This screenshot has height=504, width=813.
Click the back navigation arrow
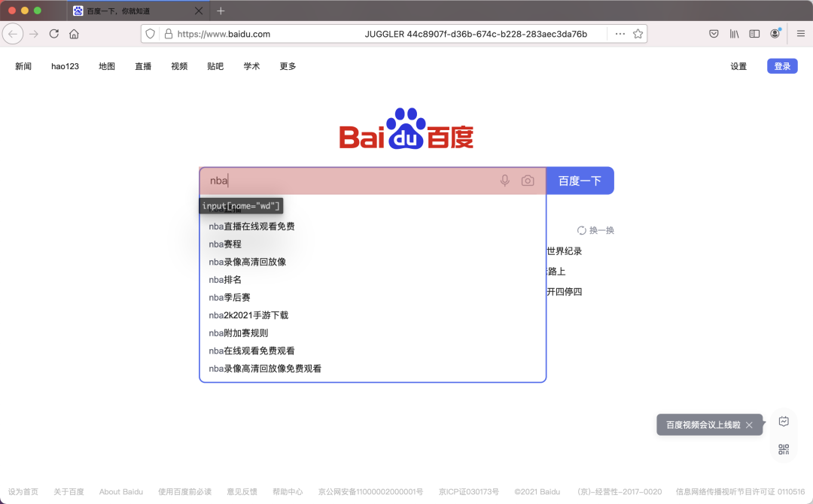click(13, 33)
